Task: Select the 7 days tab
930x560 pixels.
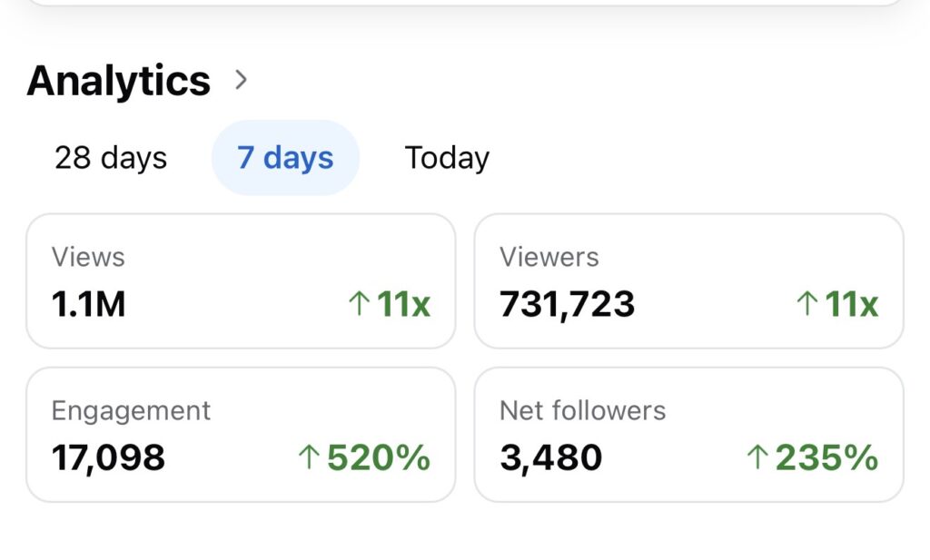Action: point(285,158)
